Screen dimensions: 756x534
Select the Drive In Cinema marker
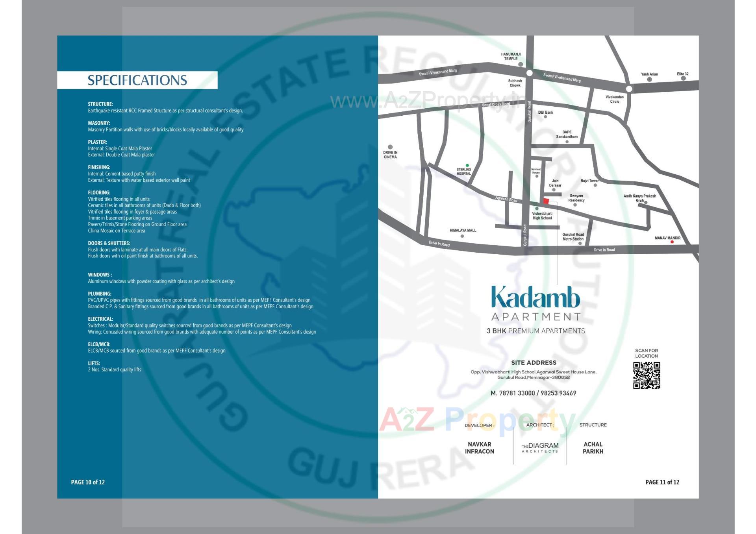click(390, 146)
